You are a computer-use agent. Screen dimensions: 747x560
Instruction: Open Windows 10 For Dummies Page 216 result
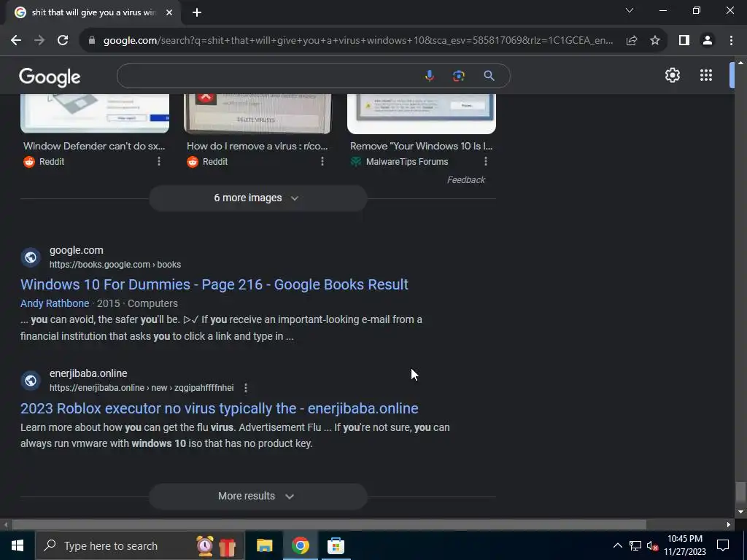[x=214, y=284]
